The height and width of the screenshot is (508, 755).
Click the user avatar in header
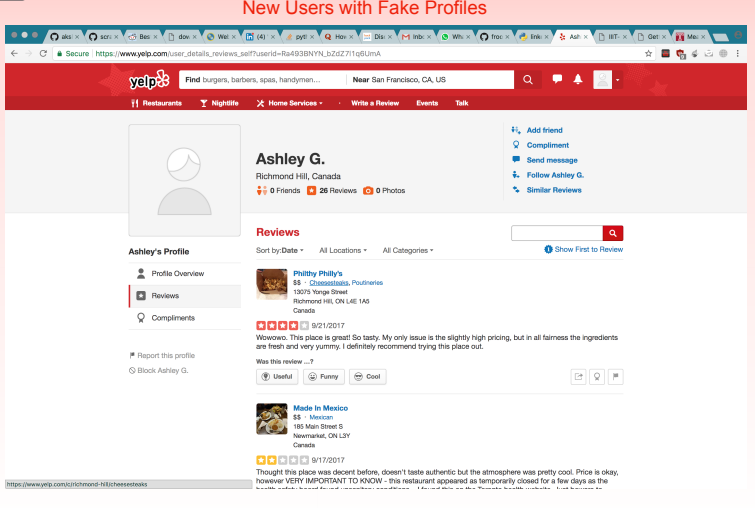click(x=602, y=79)
